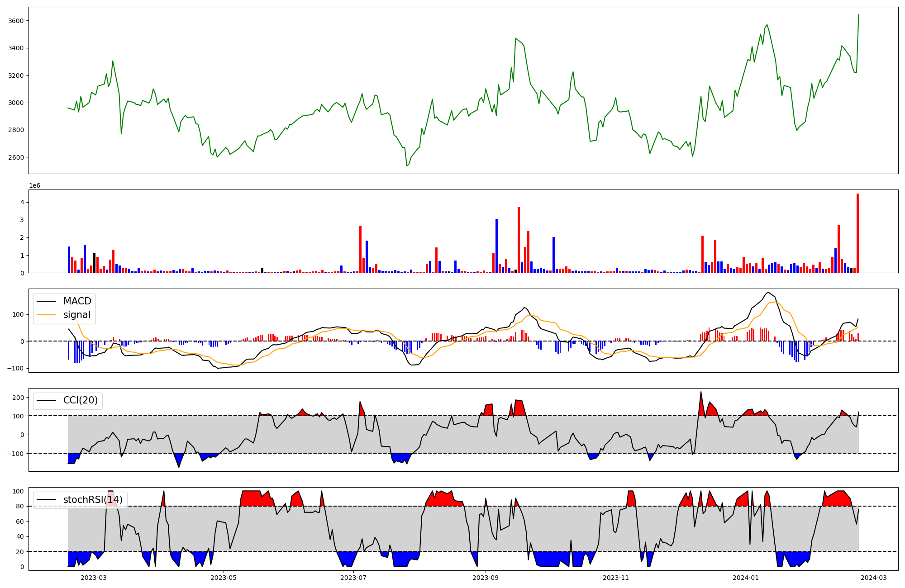Image resolution: width=905 pixels, height=588 pixels.
Task: Click the 3600 price axis tick label
Action: (16, 21)
